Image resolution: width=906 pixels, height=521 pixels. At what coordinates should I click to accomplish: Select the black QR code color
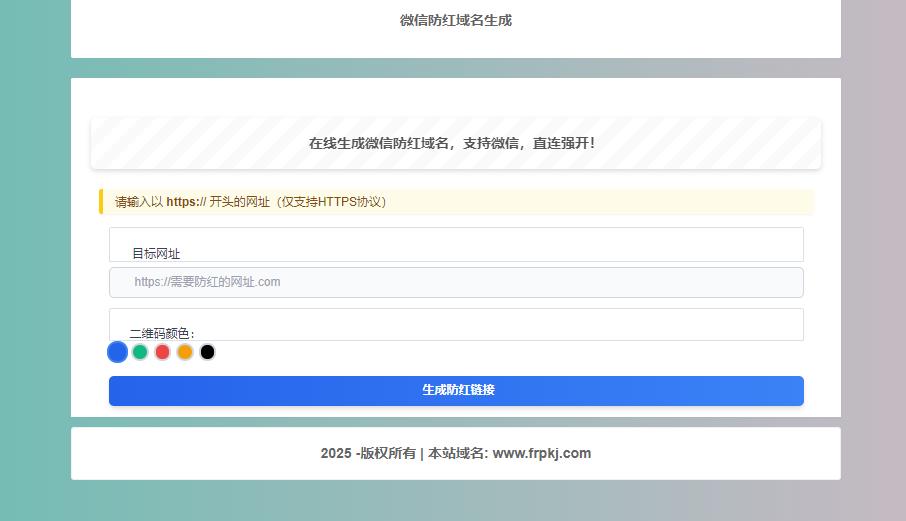point(207,352)
